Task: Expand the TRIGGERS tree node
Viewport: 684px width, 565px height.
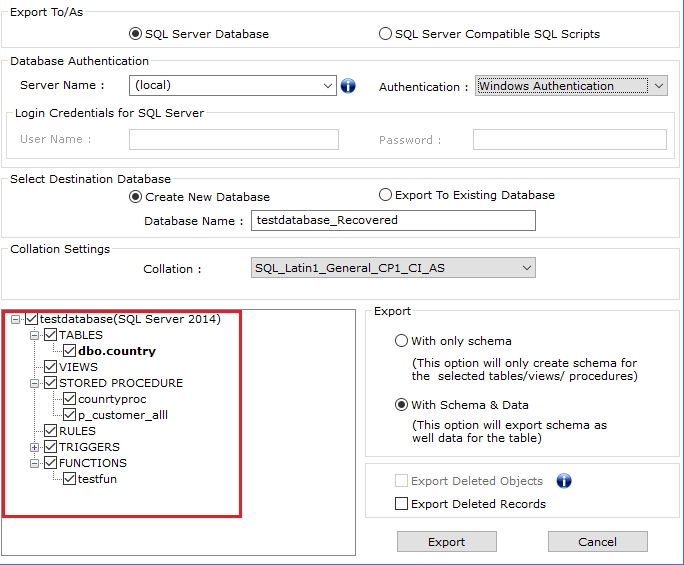Action: (x=36, y=447)
